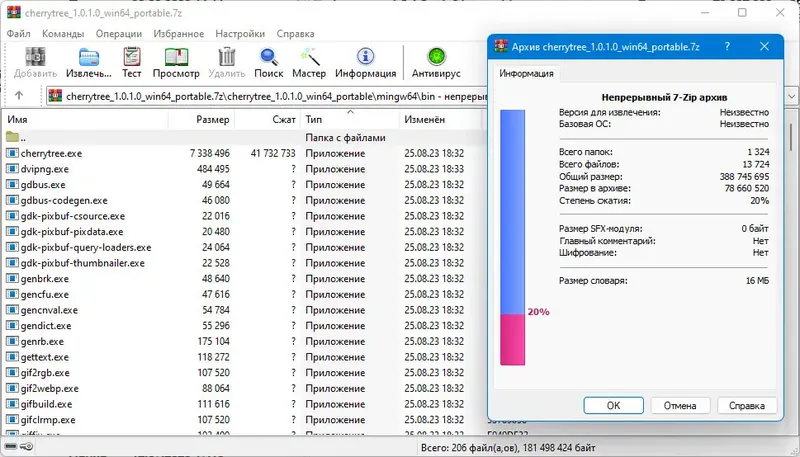
Task: Click the 41 732 733 packed size value
Action: pos(273,153)
